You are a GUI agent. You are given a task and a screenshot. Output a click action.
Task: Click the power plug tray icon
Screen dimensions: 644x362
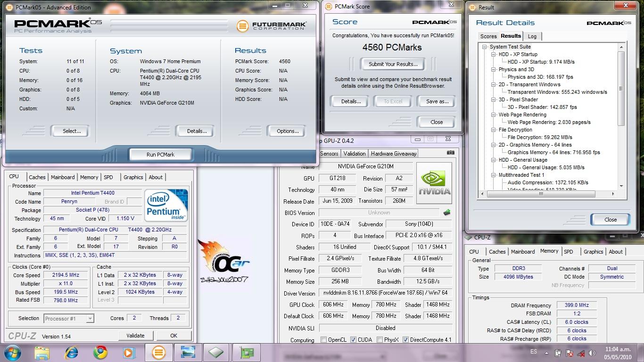(558, 353)
